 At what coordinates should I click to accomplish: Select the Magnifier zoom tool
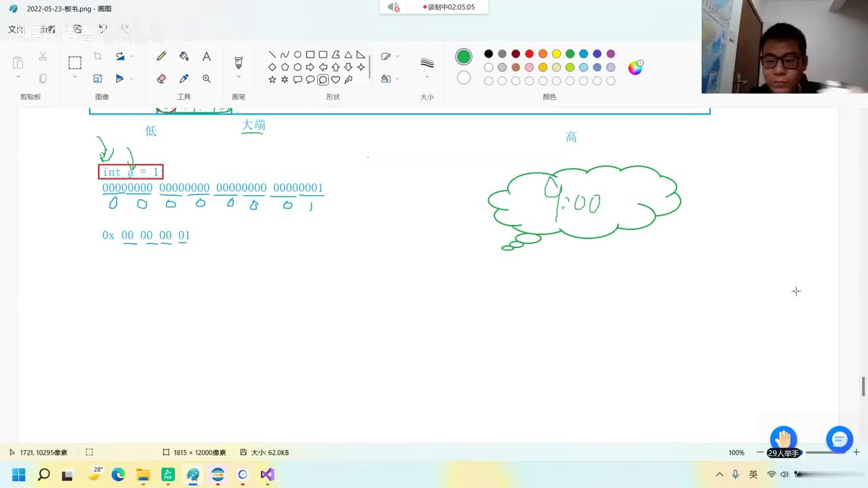click(x=206, y=79)
